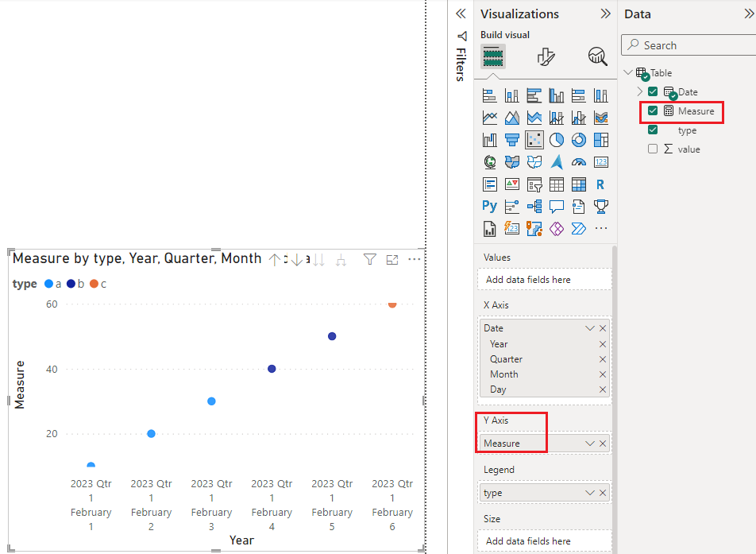Click the Visualizations pane scrollbar
756x554 pixels.
(x=615, y=400)
